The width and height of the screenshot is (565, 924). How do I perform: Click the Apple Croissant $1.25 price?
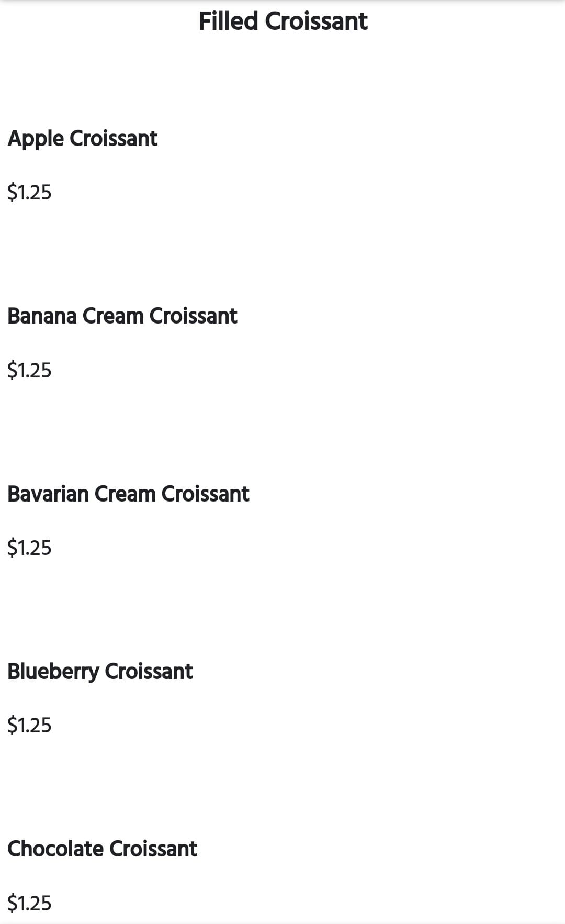point(29,193)
